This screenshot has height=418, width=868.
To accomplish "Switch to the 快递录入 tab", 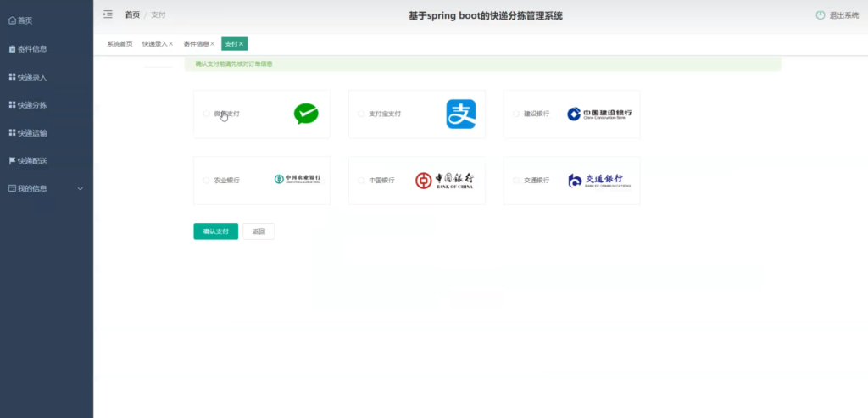I will click(x=154, y=44).
